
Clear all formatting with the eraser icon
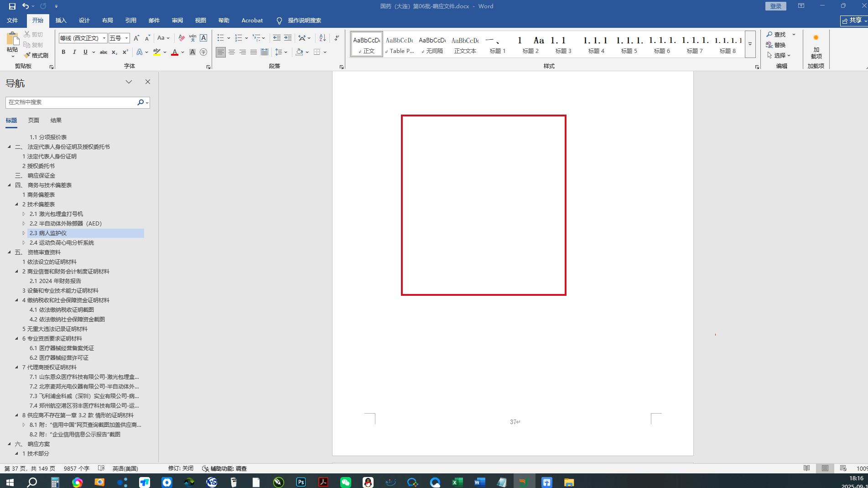[x=182, y=38]
